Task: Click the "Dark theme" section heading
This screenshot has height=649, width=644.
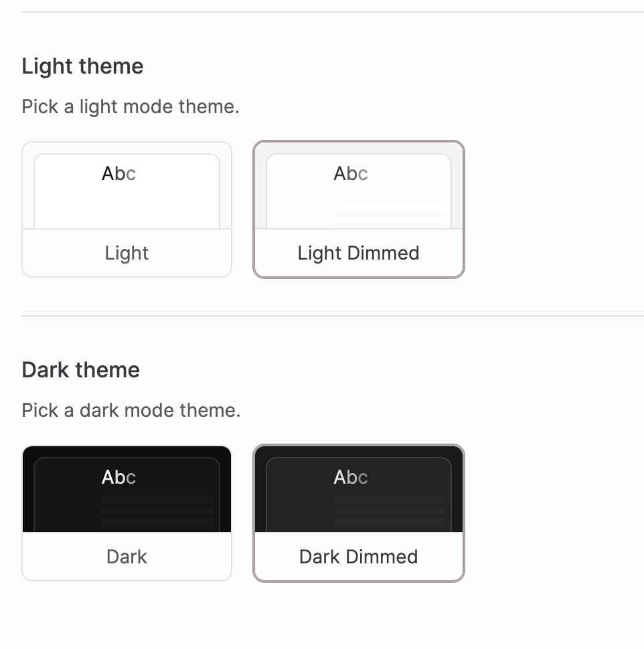Action: pos(80,370)
